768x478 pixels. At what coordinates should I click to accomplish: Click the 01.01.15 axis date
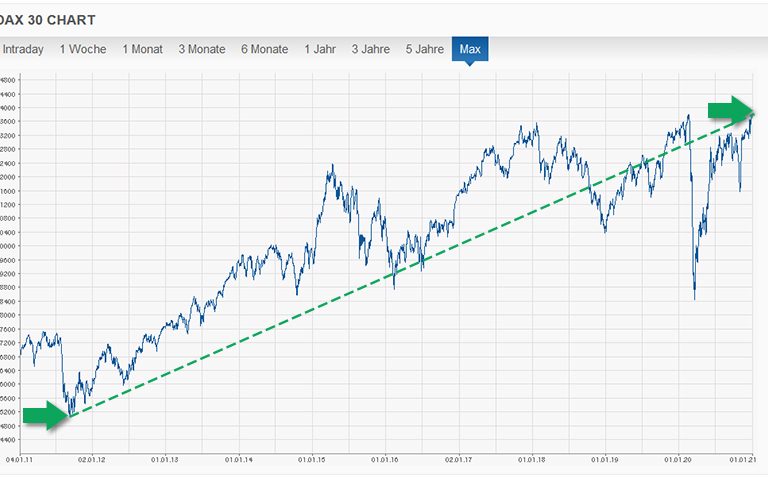point(313,460)
